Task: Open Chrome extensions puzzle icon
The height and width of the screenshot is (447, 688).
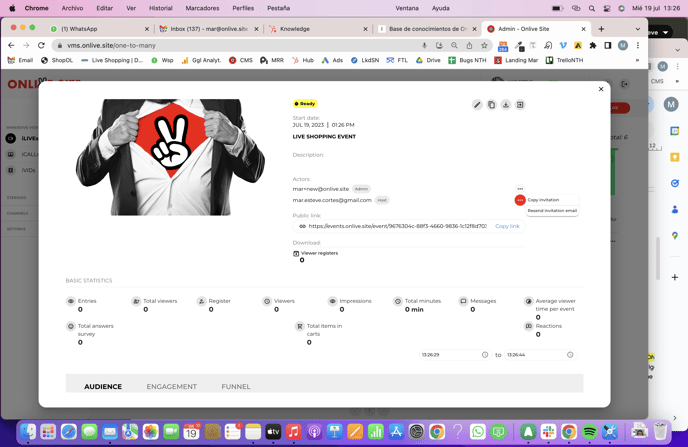Action: pyautogui.click(x=593, y=45)
